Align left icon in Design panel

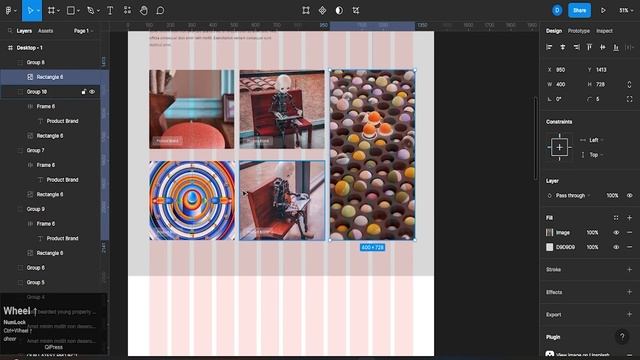pyautogui.click(x=549, y=47)
